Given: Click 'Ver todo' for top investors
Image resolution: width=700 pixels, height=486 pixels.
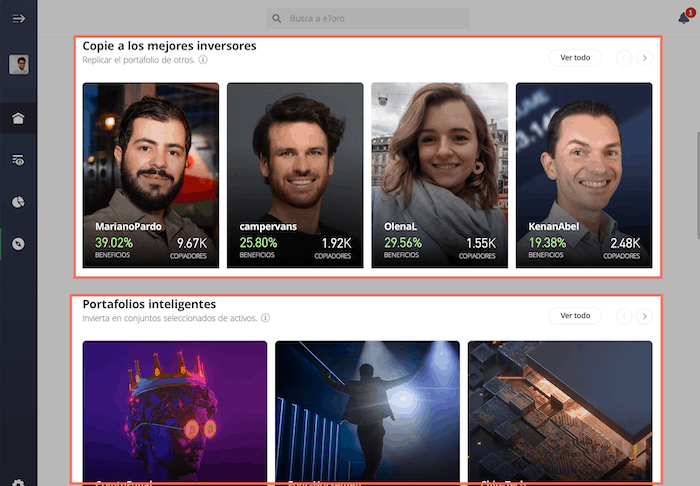Looking at the screenshot, I should coord(575,58).
